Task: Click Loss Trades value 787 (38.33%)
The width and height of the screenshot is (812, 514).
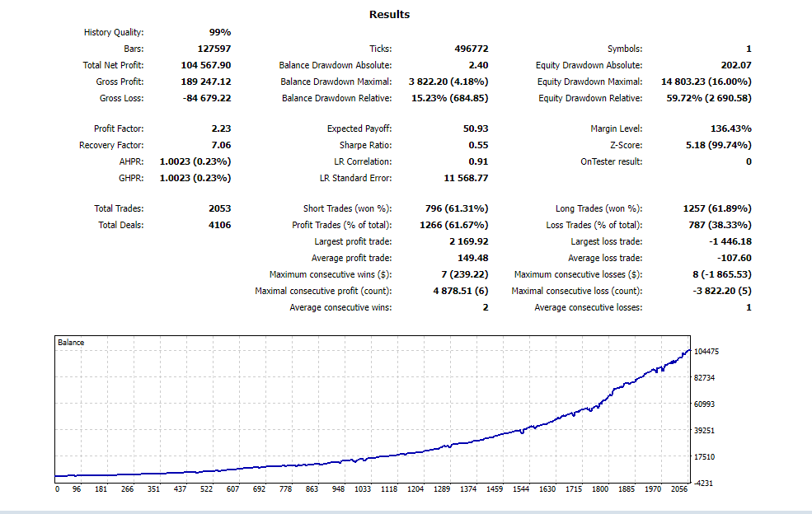Action: point(720,225)
